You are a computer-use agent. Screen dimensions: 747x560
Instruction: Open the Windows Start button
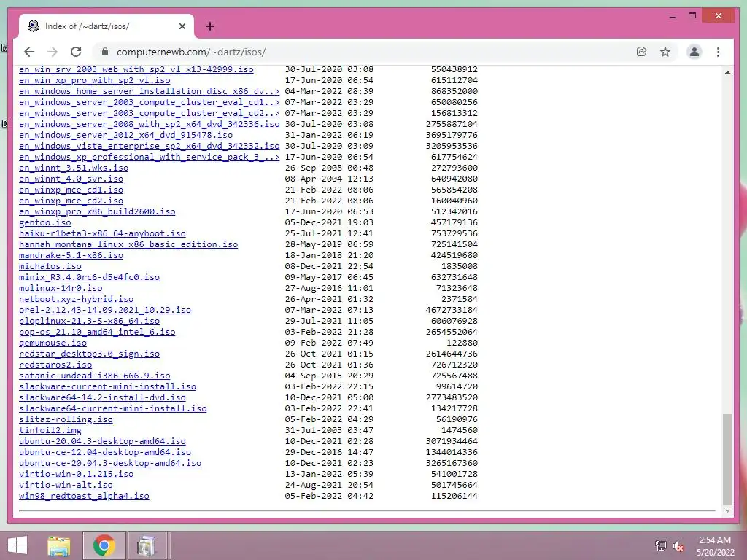(18, 545)
